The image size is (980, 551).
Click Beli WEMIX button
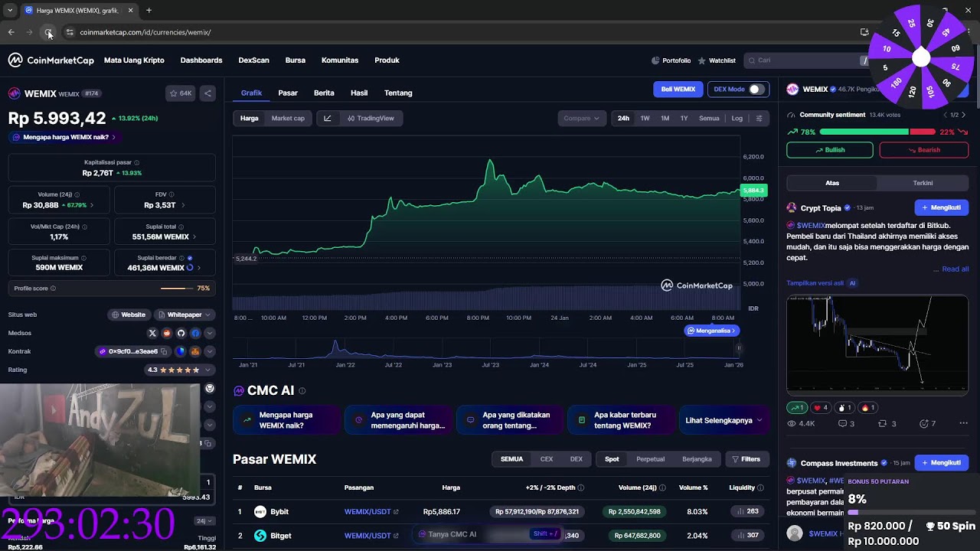678,90
